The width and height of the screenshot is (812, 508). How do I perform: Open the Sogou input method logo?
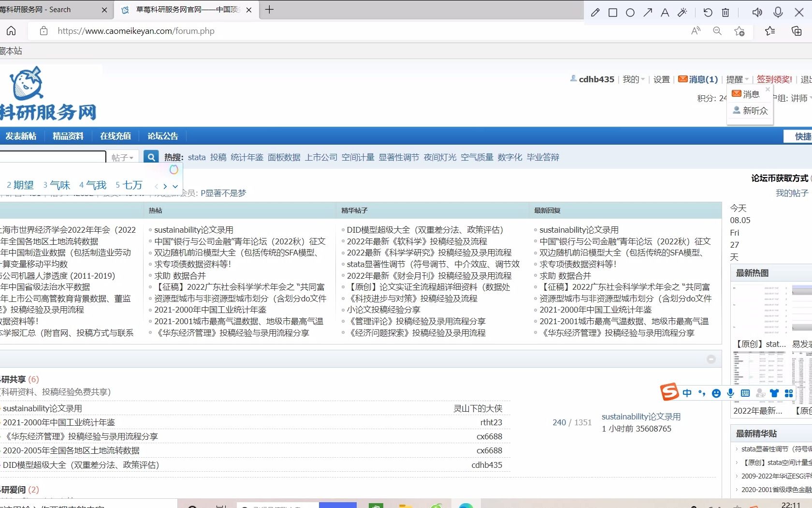(670, 392)
